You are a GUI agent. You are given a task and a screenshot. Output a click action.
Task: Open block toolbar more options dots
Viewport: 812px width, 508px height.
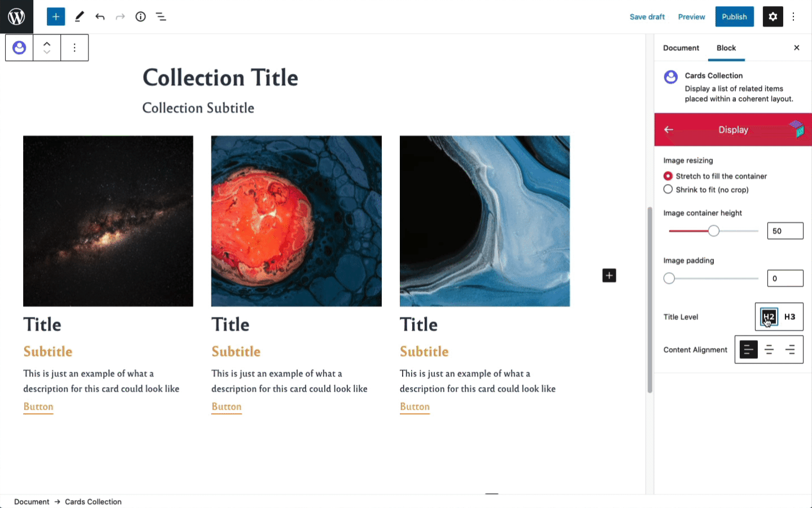pos(74,47)
